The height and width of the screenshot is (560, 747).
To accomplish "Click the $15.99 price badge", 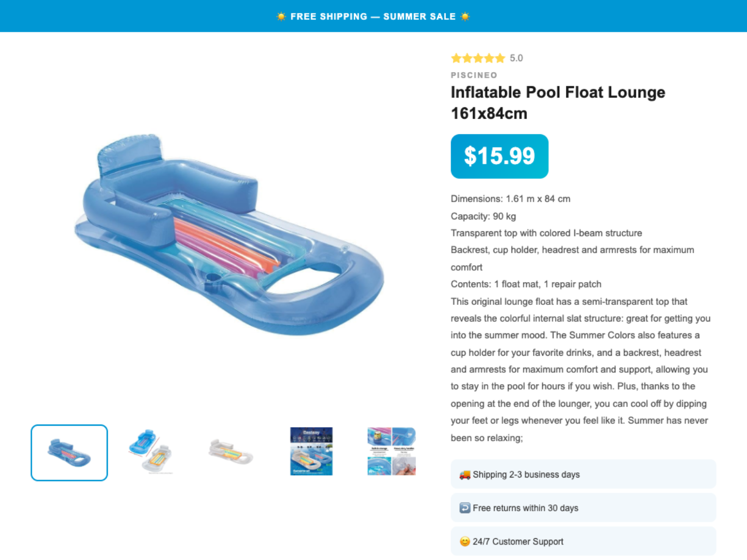I will [499, 156].
